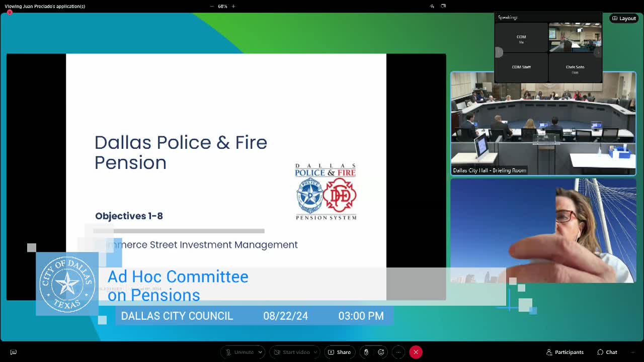Click the bottom-left caption icon in status bar
This screenshot has width=644, height=362.
point(14,352)
